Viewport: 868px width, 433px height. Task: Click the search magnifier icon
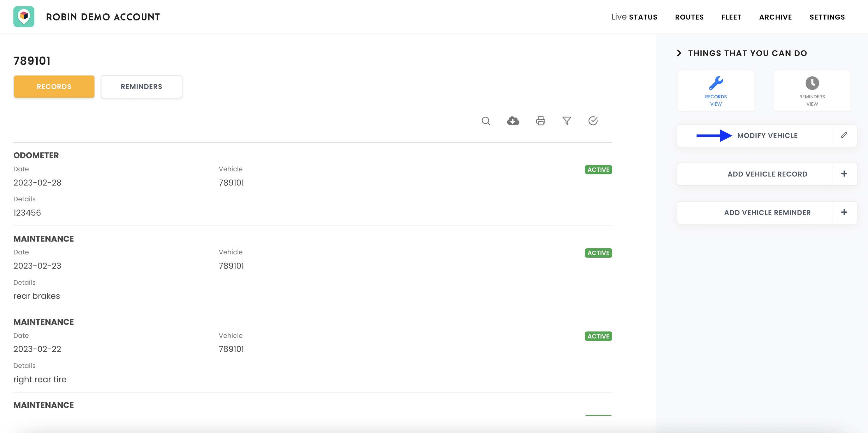click(486, 121)
